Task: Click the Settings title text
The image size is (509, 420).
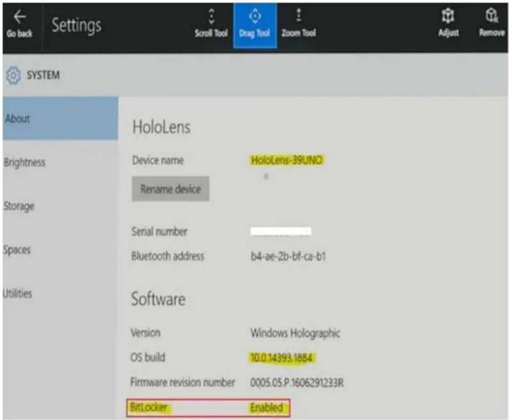Action: point(76,25)
